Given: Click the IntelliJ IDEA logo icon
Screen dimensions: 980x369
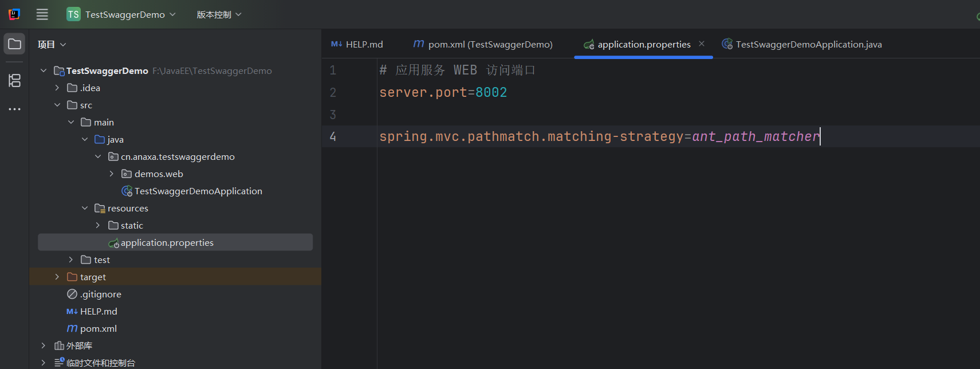Looking at the screenshot, I should pyautogui.click(x=14, y=14).
